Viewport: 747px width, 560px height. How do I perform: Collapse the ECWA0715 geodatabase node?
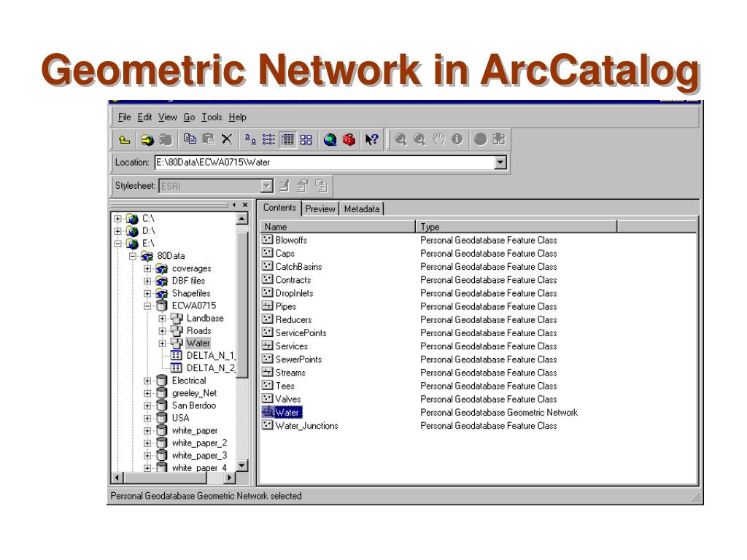click(147, 306)
